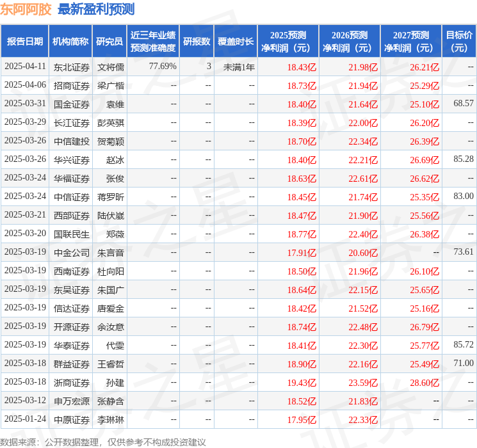Screen dimensions: 477x448
Task: Click 2026 profit value 20.60亿
Action: [363, 253]
